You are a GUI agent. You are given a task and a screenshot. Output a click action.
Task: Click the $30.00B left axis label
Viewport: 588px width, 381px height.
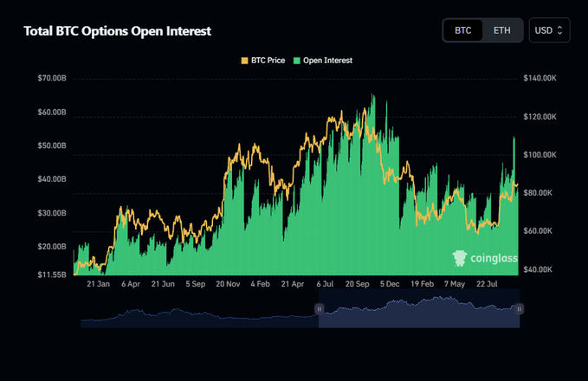click(52, 213)
